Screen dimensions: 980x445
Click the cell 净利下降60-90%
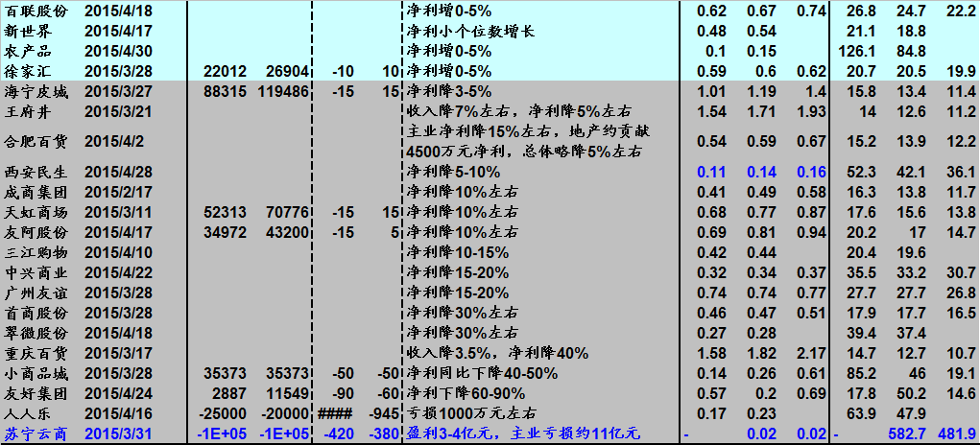(466, 393)
